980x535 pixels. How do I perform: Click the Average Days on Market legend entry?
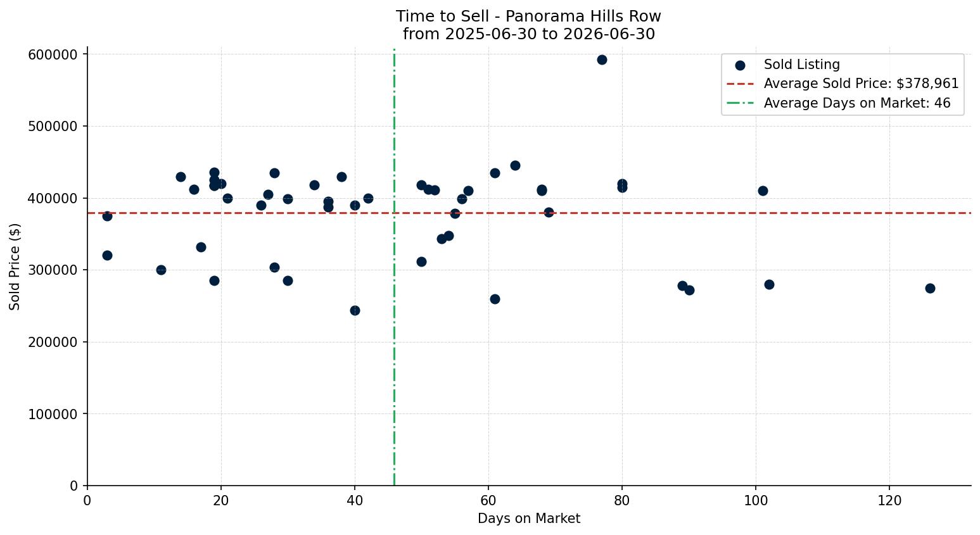tap(838, 103)
